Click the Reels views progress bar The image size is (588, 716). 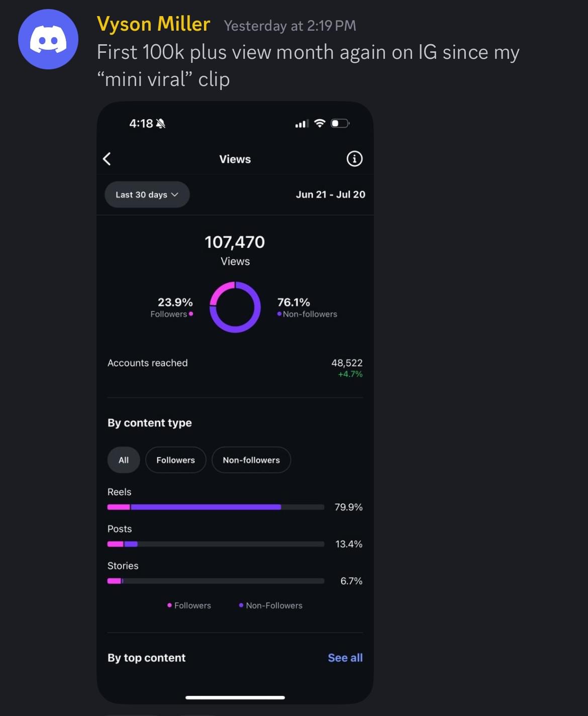pos(216,507)
